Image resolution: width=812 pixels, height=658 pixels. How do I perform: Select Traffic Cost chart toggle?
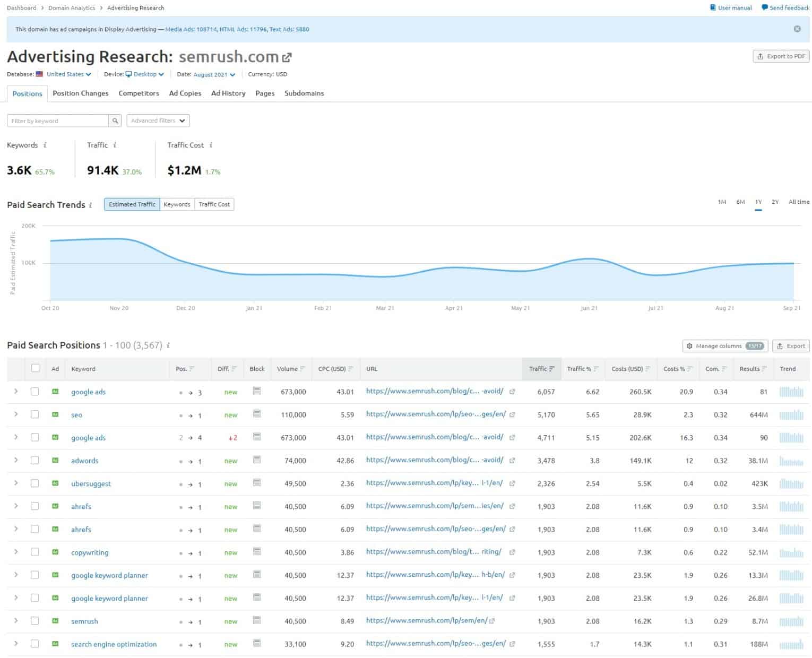pos(214,204)
